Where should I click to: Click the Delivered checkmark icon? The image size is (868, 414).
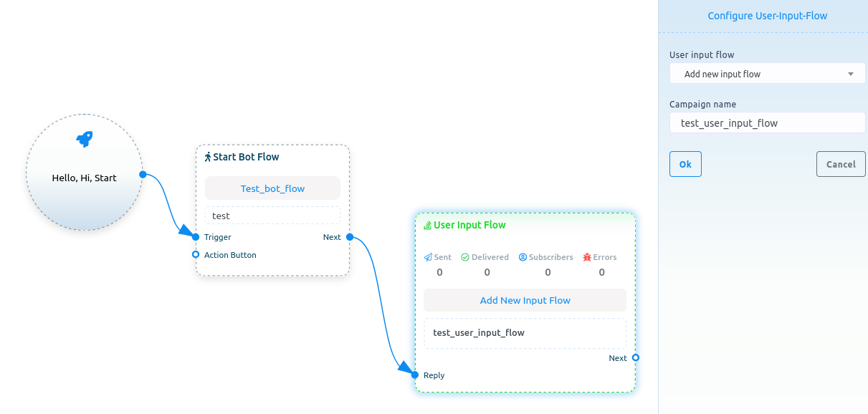(x=464, y=257)
